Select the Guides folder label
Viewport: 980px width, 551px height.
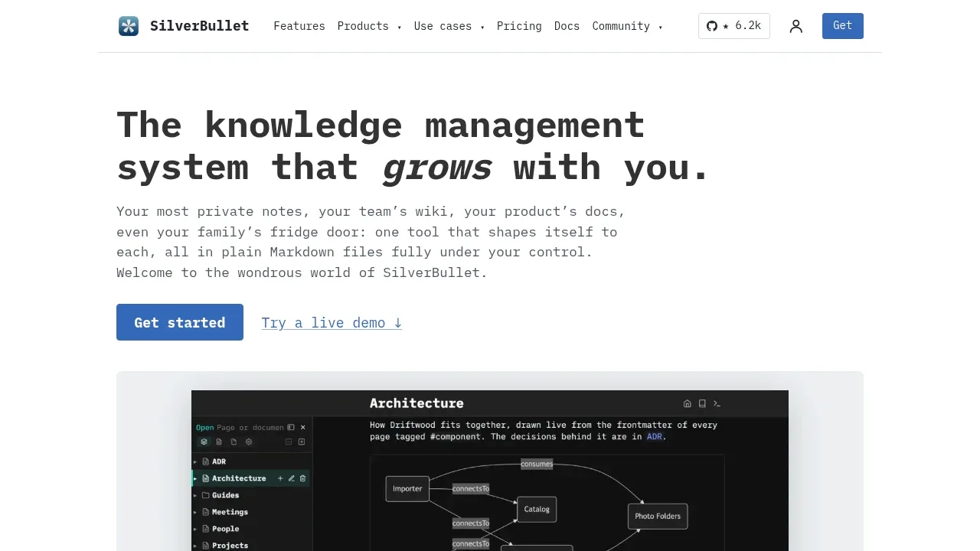click(x=225, y=495)
